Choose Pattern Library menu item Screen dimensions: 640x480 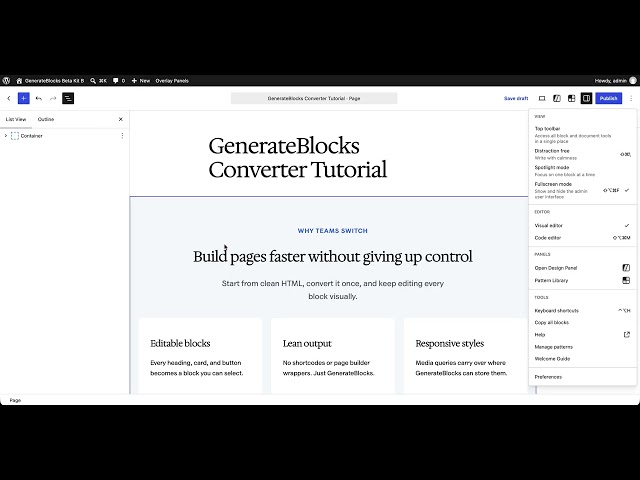tap(582, 280)
